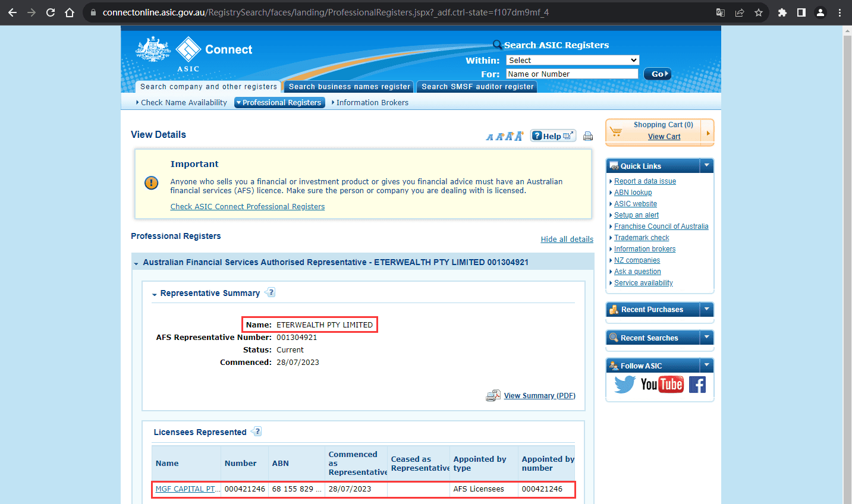Click the print page icon
Image resolution: width=852 pixels, height=504 pixels.
588,136
